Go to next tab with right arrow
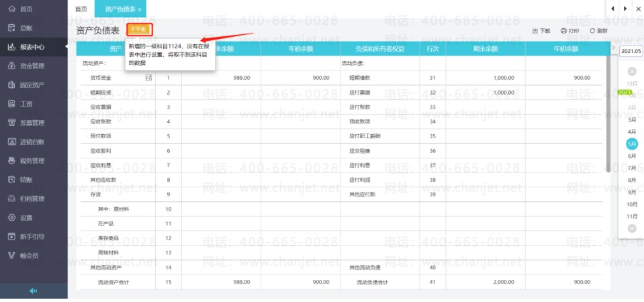The width and height of the screenshot is (644, 302). [x=625, y=9]
